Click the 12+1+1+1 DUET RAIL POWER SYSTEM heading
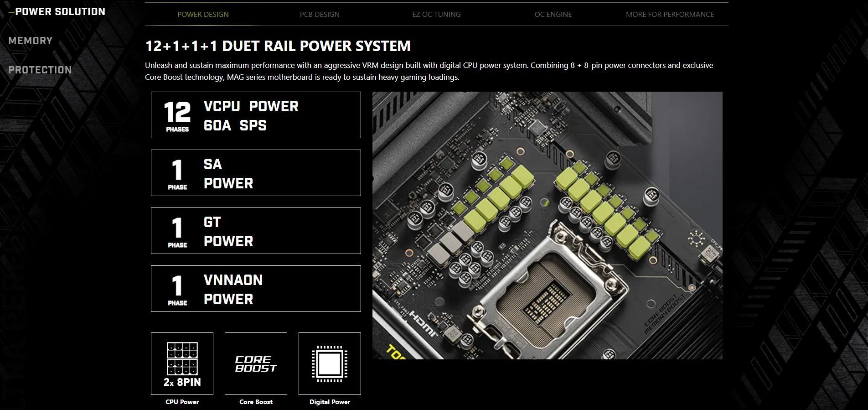The image size is (868, 410). click(x=278, y=46)
